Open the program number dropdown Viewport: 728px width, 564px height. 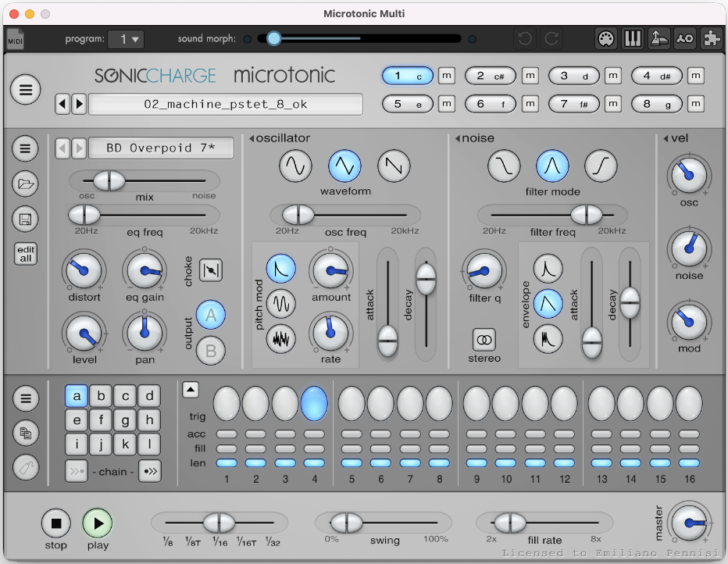(126, 39)
